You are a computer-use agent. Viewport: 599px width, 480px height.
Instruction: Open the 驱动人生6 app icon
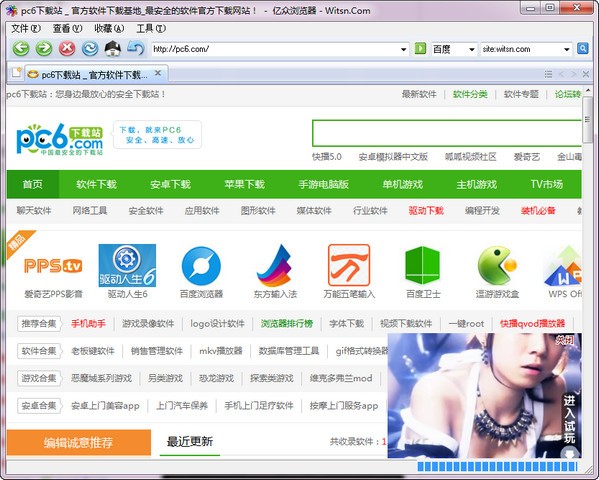tap(127, 265)
